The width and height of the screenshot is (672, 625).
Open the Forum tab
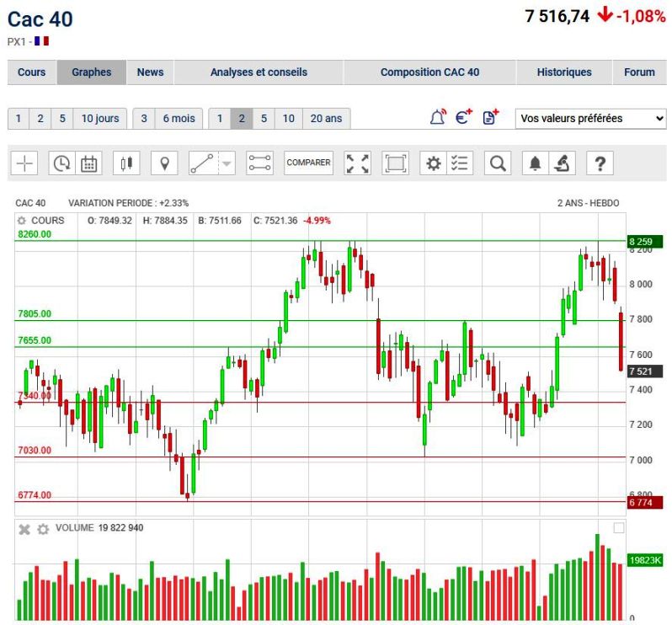[639, 72]
